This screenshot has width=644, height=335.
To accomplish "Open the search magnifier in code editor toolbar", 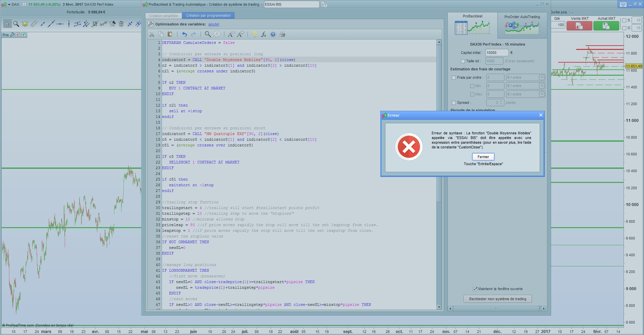I will click(x=208, y=34).
